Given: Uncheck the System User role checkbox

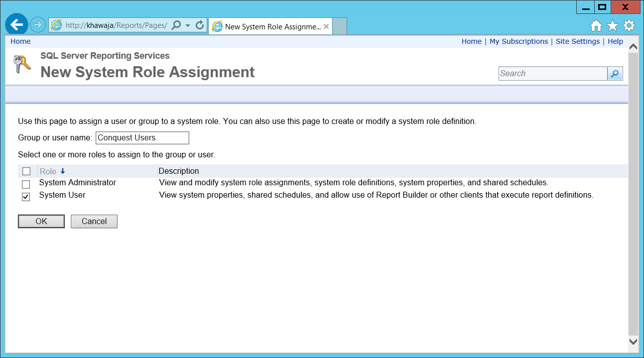Looking at the screenshot, I should pyautogui.click(x=26, y=197).
